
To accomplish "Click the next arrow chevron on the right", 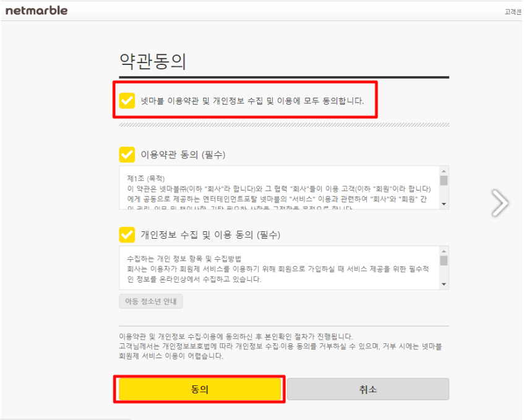I will point(500,203).
